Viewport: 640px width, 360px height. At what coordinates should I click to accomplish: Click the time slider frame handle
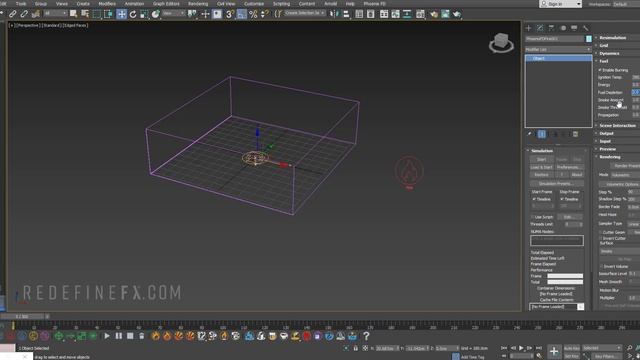point(22,316)
